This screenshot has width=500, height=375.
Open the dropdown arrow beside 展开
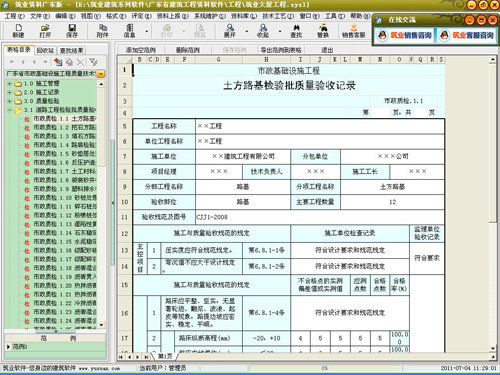point(247,31)
